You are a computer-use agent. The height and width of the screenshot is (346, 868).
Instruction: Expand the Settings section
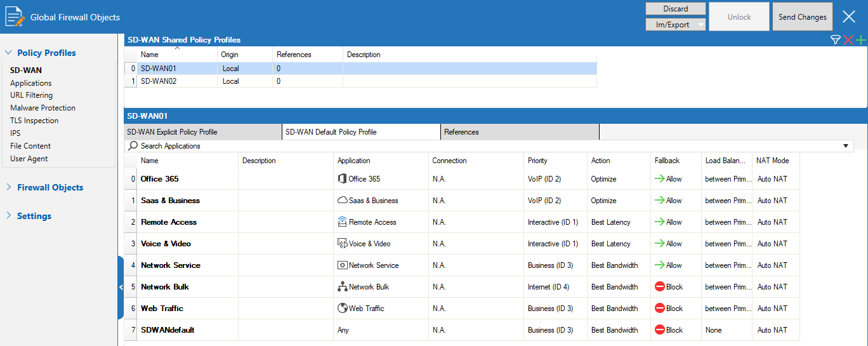point(8,216)
